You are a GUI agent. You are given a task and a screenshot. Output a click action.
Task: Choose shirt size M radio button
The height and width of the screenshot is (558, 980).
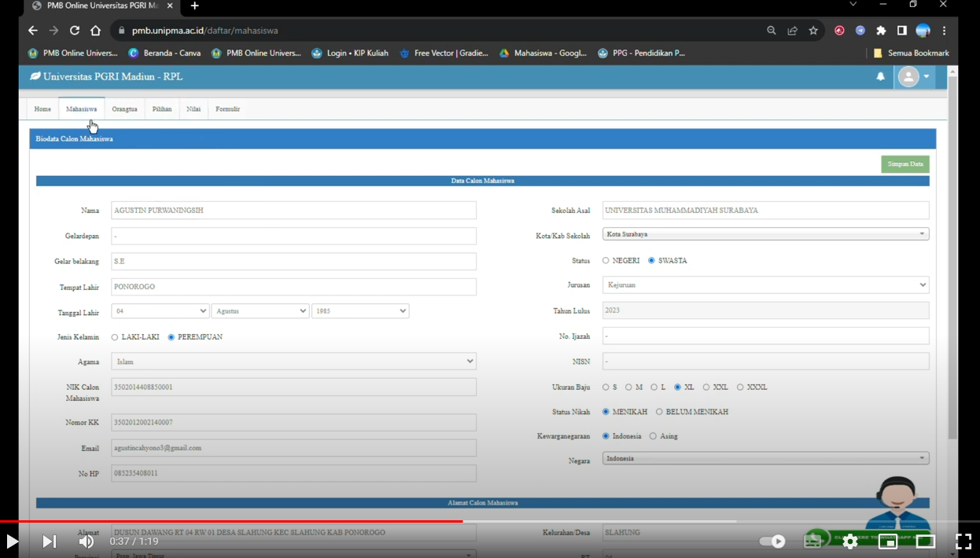[628, 387]
